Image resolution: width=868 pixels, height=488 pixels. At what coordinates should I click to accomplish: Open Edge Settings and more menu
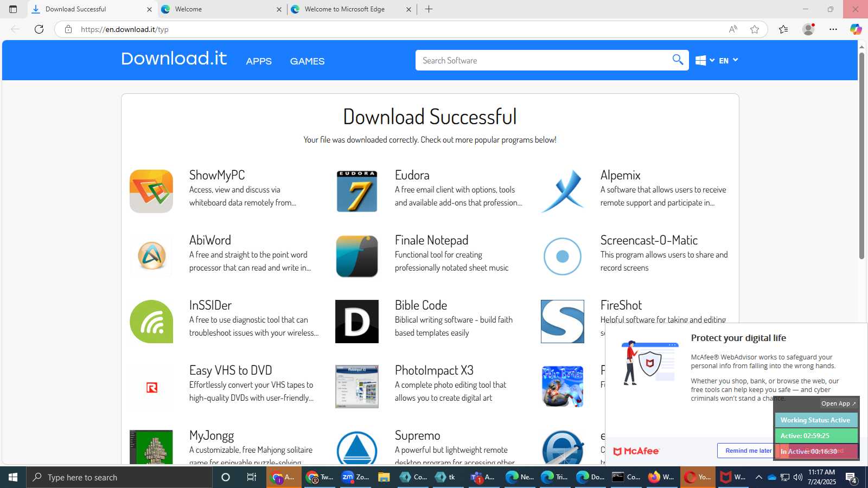(833, 29)
